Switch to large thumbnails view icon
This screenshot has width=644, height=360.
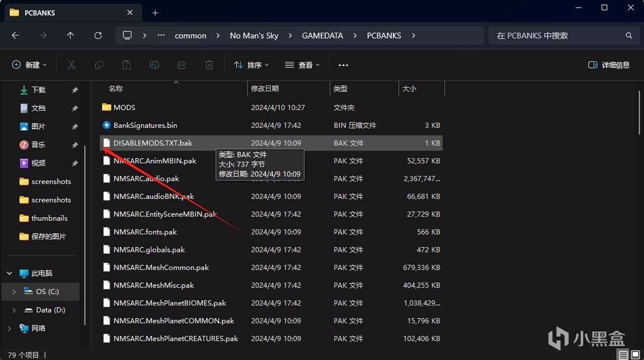coord(635,355)
